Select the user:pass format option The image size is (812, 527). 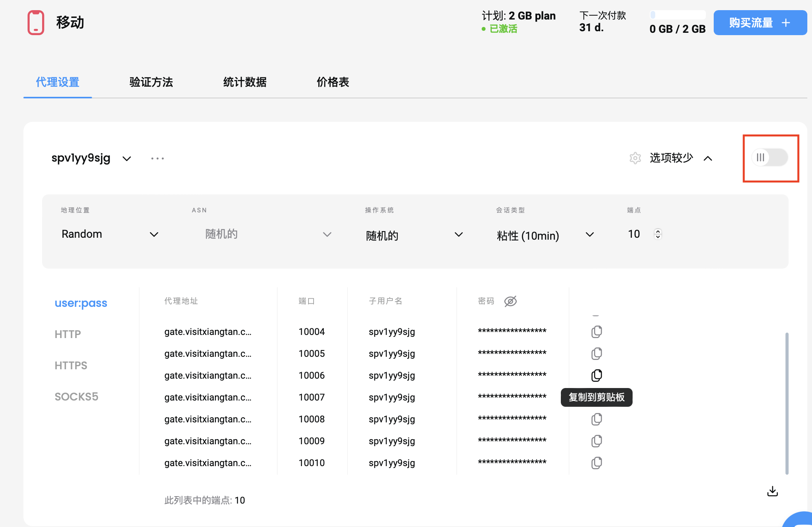[81, 303]
